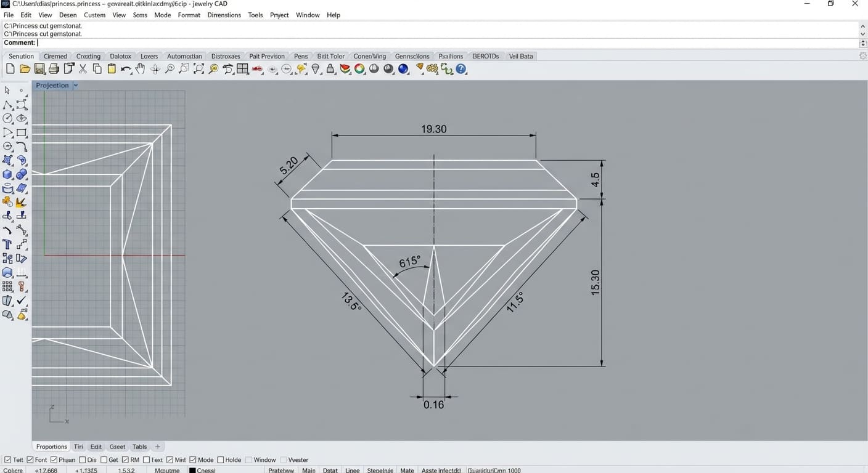Print the drawing with the printer icon
868x473 pixels.
coord(54,69)
